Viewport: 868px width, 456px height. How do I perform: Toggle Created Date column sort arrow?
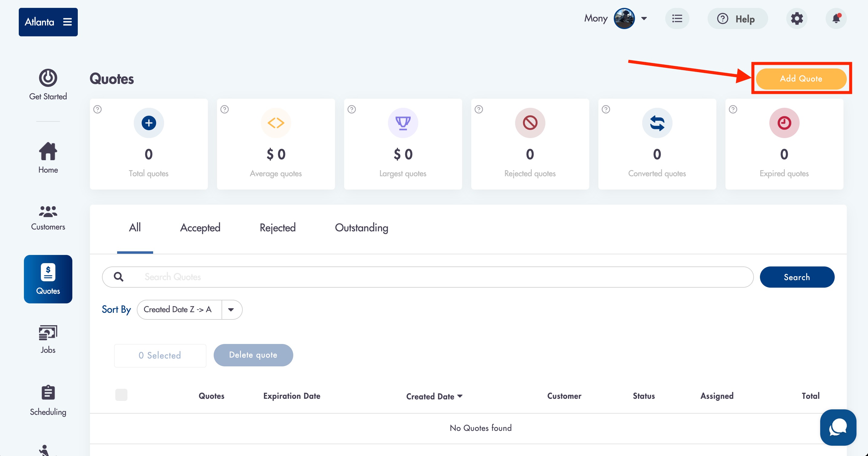[x=460, y=396]
